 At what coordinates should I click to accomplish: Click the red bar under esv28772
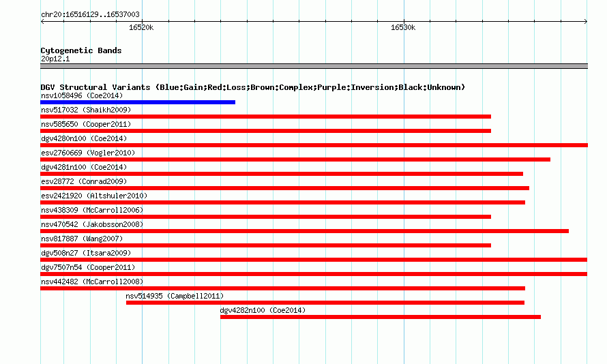coord(284,188)
